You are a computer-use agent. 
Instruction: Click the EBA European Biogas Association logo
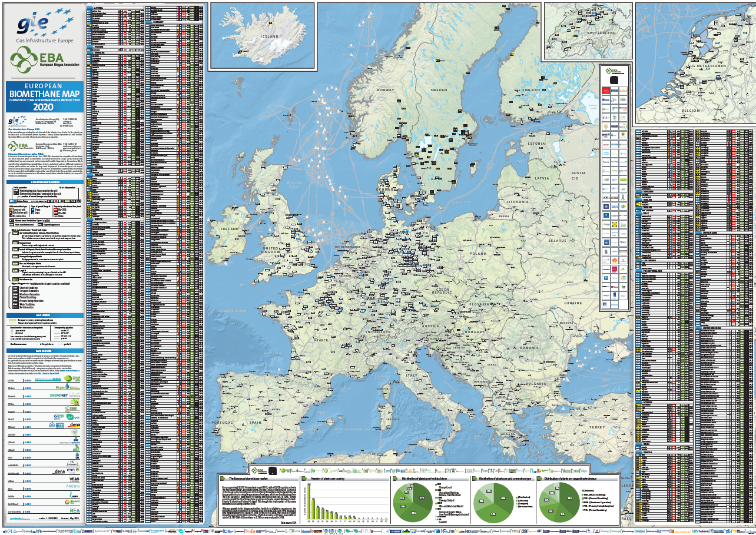click(x=44, y=61)
